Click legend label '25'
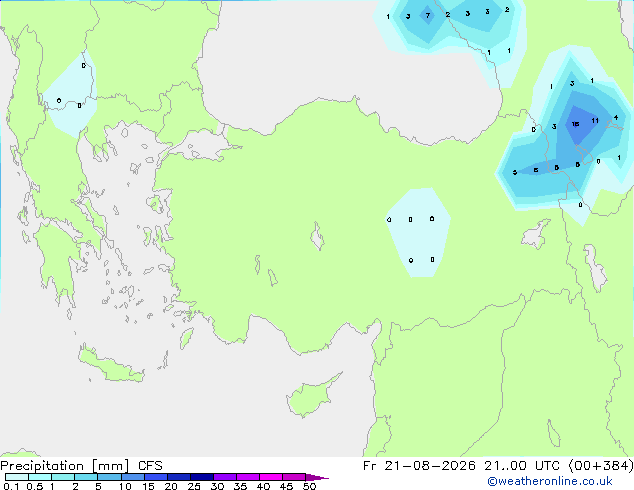The height and width of the screenshot is (490, 634). (194, 486)
